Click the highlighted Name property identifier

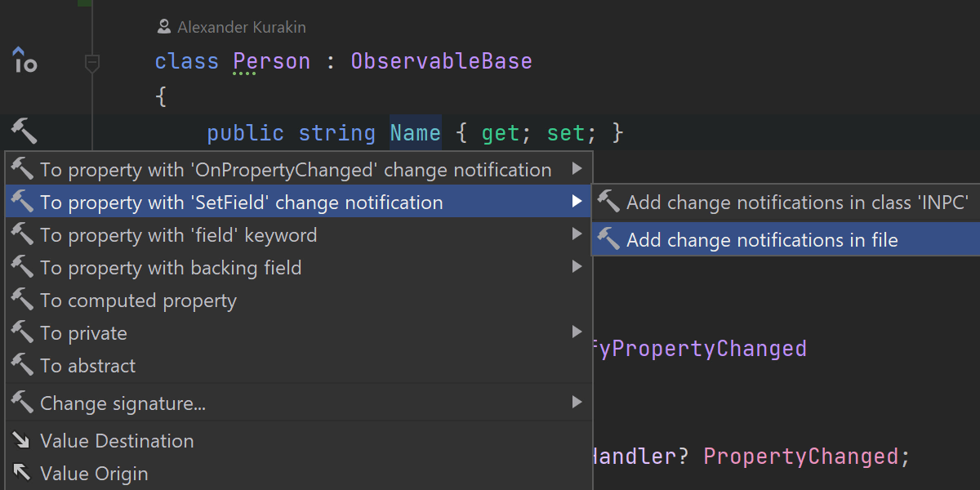point(415,133)
